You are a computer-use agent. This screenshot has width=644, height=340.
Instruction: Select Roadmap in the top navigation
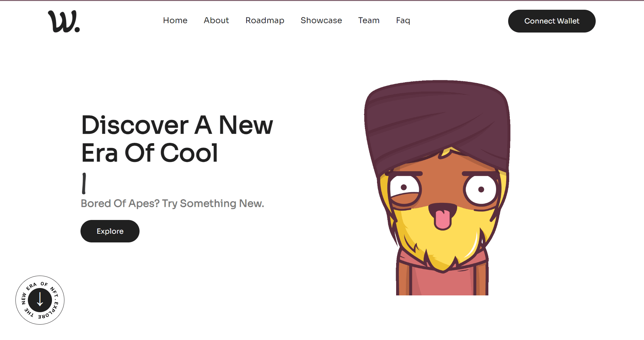[x=265, y=20]
